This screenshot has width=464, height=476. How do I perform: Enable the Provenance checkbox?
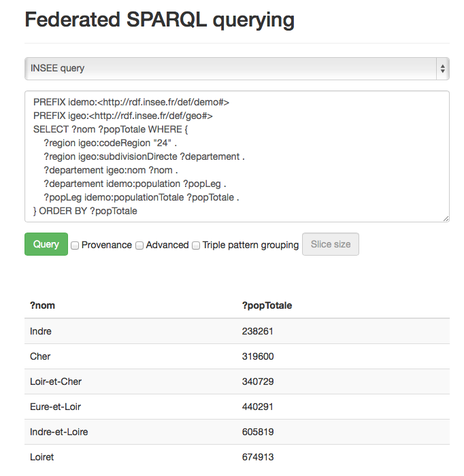[x=75, y=245]
